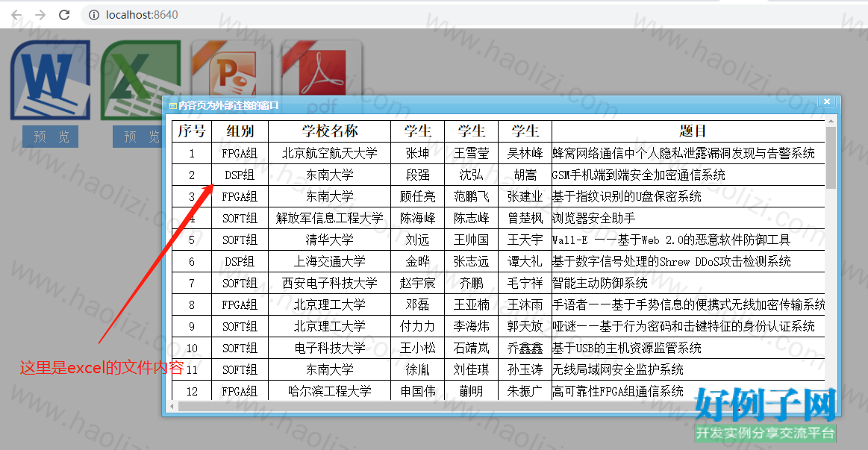This screenshot has width=868, height=450.
Task: Select cell 解放军信息工程大学
Action: tap(329, 218)
